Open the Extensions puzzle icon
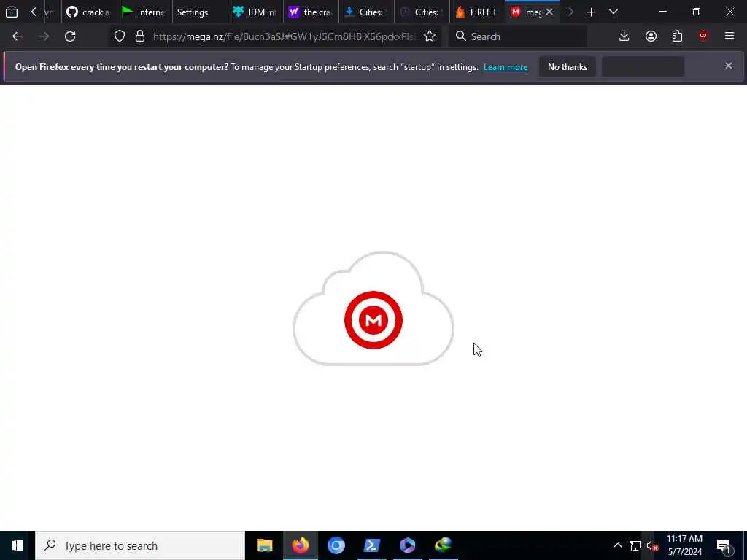The image size is (747, 560). [677, 36]
